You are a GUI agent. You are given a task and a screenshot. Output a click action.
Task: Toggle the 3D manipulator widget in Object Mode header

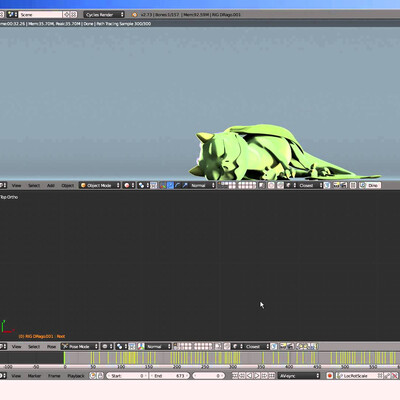click(x=163, y=185)
